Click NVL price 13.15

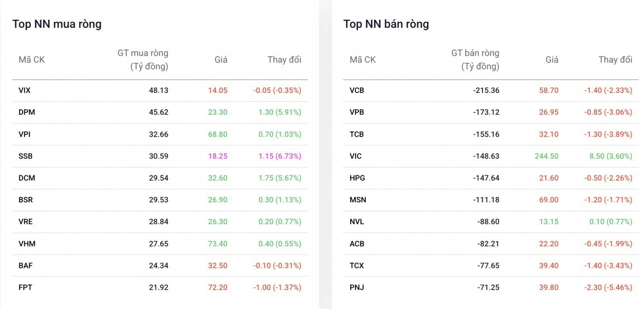[549, 222]
